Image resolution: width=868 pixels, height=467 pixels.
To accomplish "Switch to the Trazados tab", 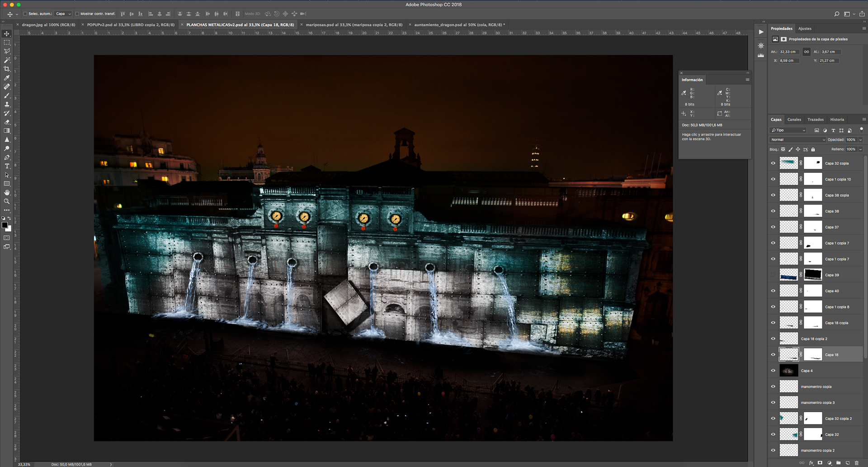I will pyautogui.click(x=816, y=119).
